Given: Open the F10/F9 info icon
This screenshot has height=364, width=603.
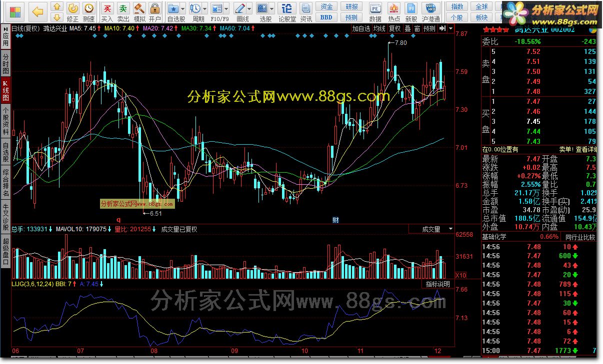Looking at the screenshot, I should (217, 8).
